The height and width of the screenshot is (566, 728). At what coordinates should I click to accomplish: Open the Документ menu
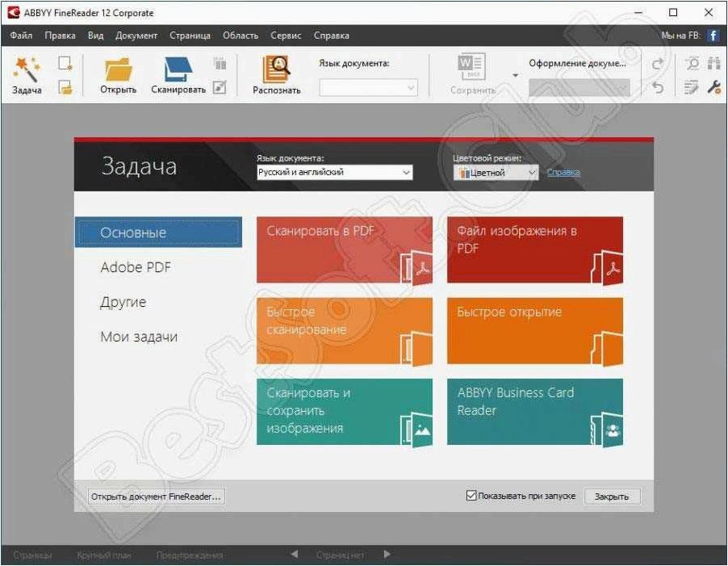tap(136, 36)
